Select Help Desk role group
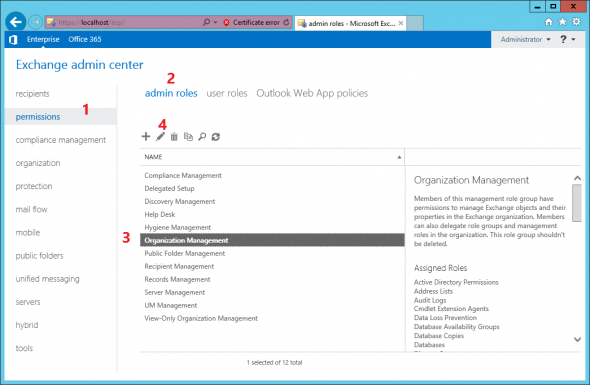 (272, 215)
